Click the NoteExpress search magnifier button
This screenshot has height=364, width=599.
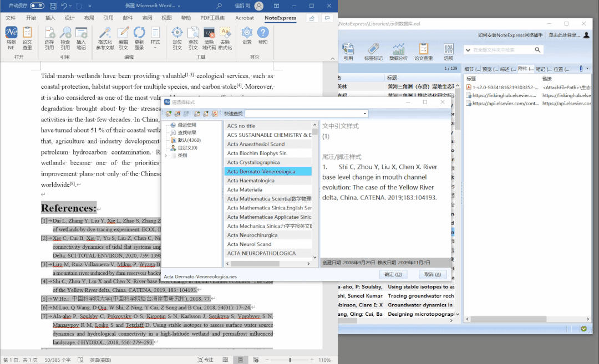[537, 50]
